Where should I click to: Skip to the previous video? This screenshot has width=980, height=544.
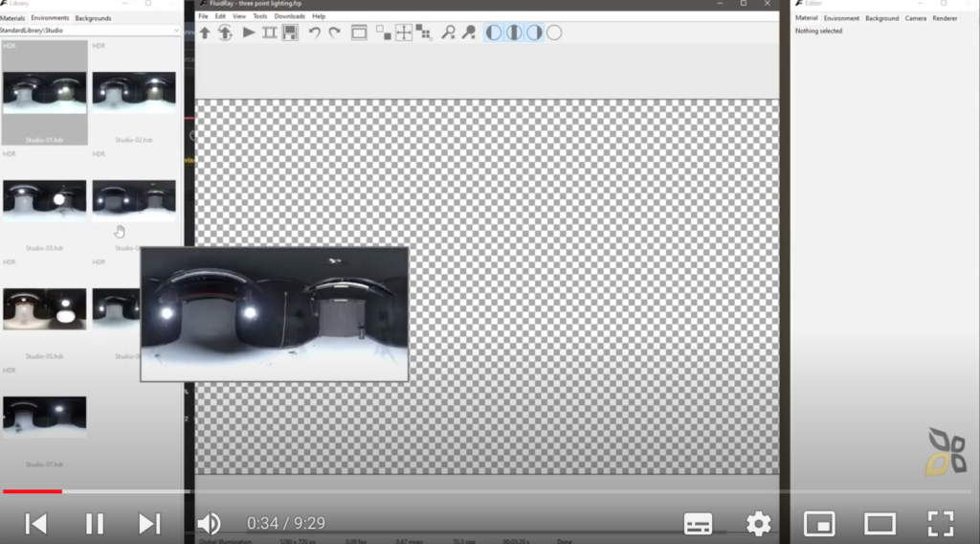(x=36, y=523)
